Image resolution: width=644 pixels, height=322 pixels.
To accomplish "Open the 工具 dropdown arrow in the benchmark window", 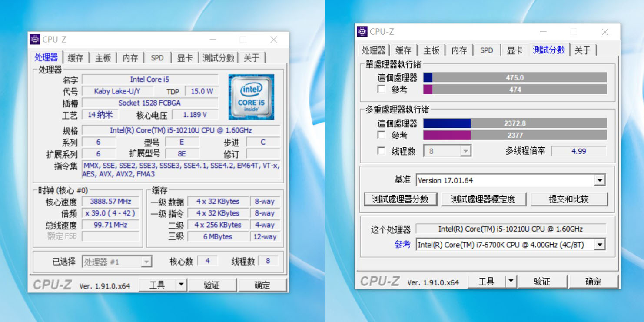I will click(511, 282).
